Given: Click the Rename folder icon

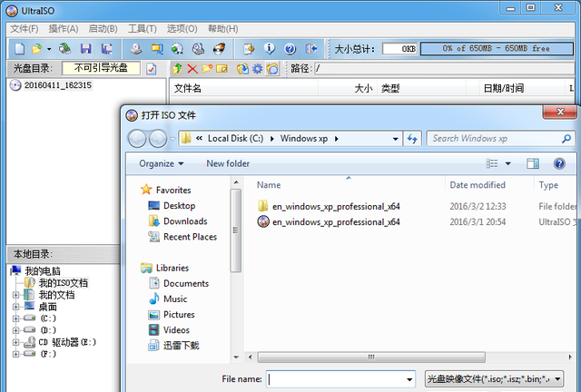Looking at the screenshot, I should (222, 69).
